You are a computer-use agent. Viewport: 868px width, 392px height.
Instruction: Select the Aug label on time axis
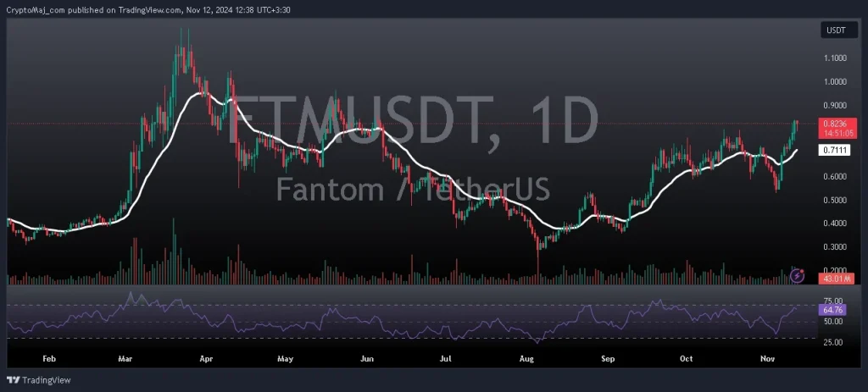[526, 359]
